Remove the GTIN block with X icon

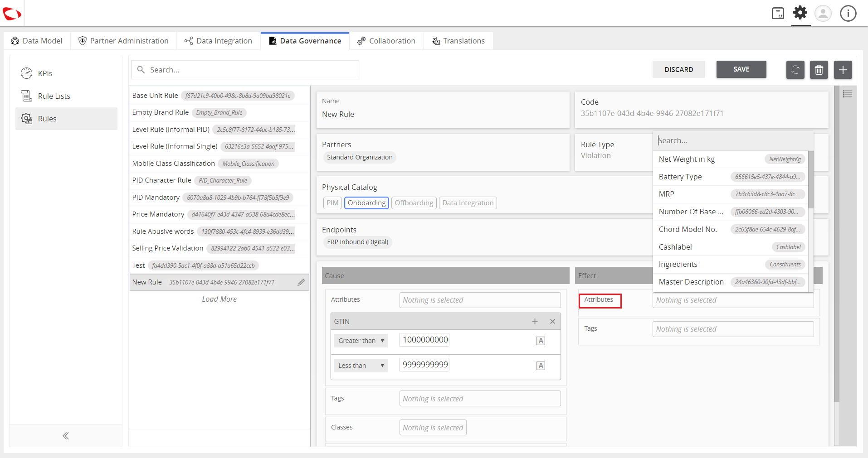[552, 321]
